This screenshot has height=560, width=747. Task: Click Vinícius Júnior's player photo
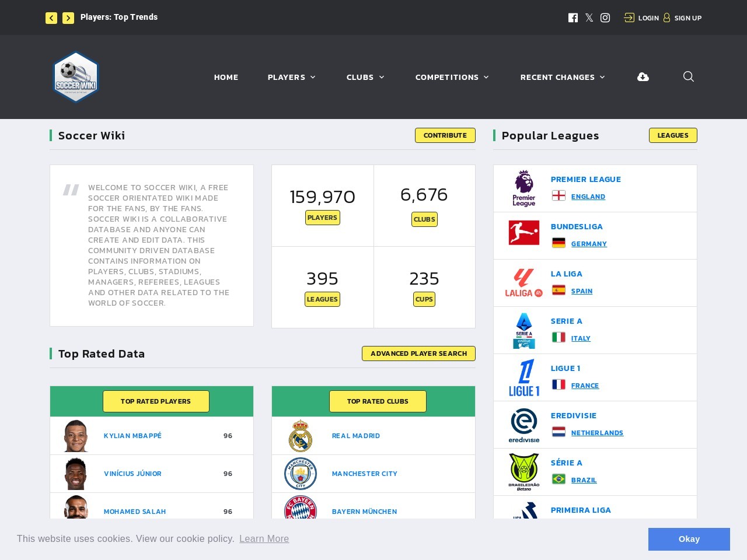76,474
